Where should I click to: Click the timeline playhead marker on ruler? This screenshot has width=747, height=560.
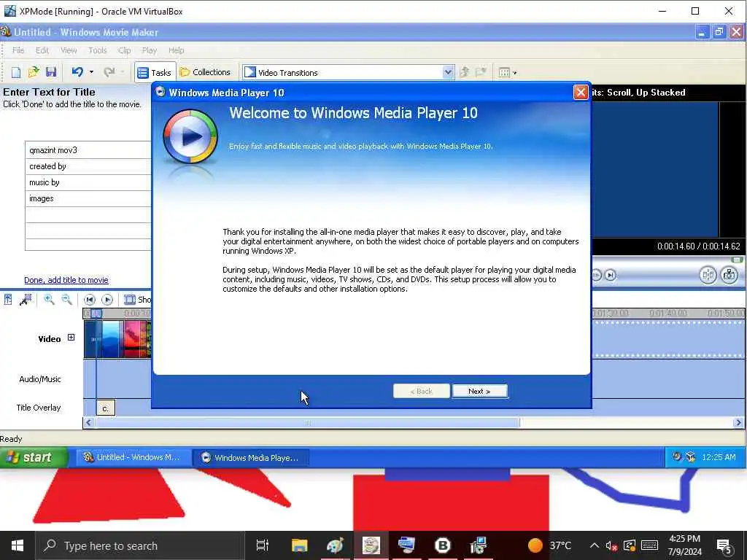tap(96, 314)
